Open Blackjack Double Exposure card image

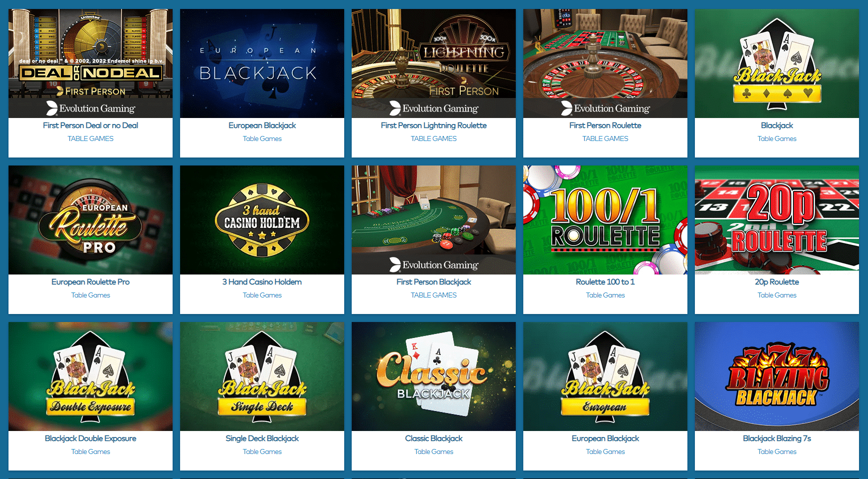click(x=91, y=376)
